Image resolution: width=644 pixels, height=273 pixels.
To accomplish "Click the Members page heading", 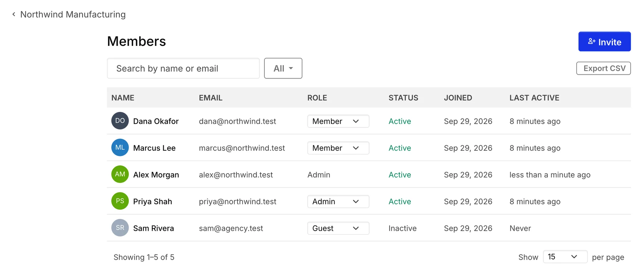I will [x=136, y=41].
